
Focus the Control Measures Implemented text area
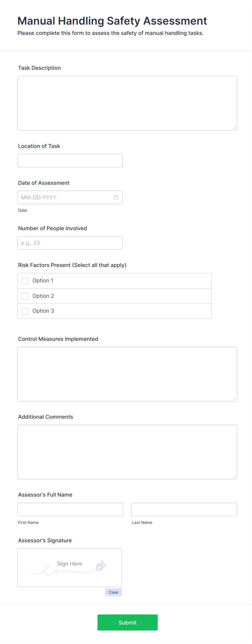[x=127, y=374]
